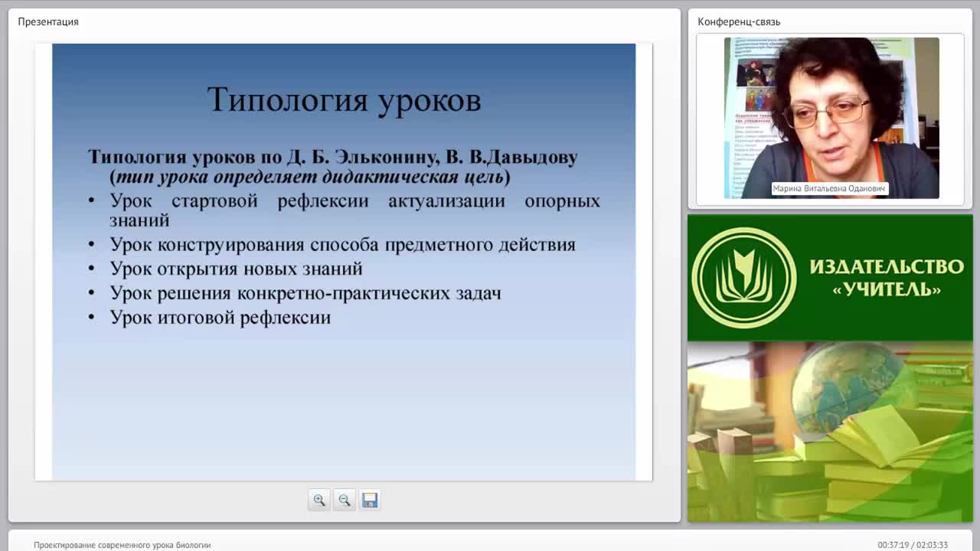Click the Конференц-связь panel title
Screen dimensions: 980x551
click(739, 21)
